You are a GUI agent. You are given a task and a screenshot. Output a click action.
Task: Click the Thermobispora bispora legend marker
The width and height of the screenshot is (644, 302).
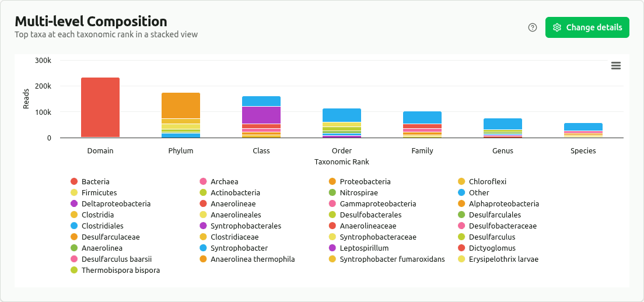[x=74, y=271]
